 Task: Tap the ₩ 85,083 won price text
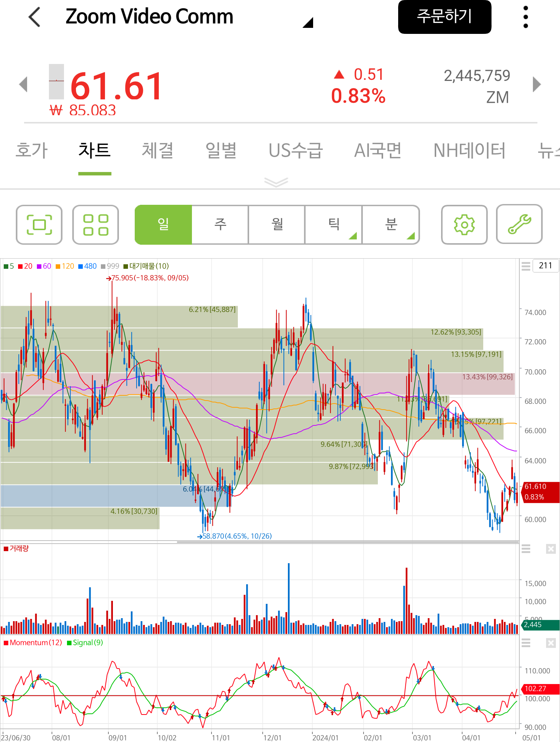(x=83, y=110)
